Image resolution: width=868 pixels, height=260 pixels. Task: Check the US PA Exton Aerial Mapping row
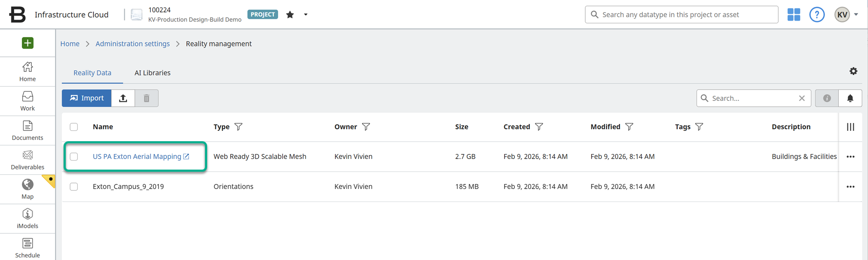(74, 157)
